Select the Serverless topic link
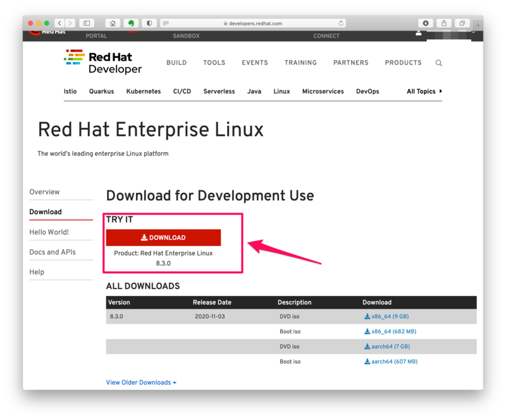Viewport: 506px width, 420px height. [219, 91]
